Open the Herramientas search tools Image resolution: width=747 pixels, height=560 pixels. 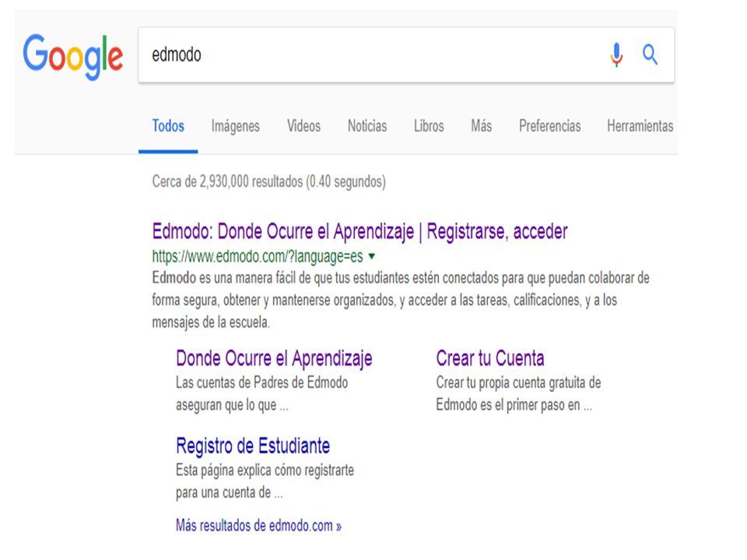(x=640, y=126)
